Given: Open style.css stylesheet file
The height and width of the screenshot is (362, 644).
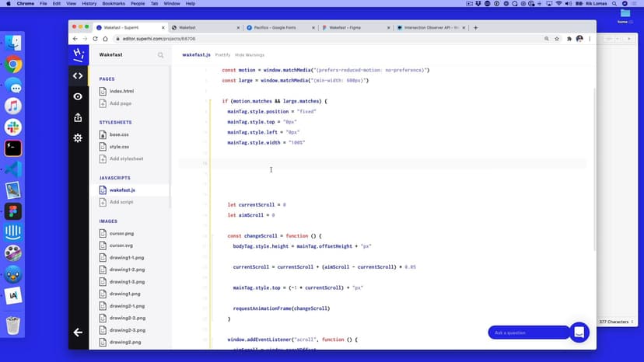Looking at the screenshot, I should (x=119, y=146).
